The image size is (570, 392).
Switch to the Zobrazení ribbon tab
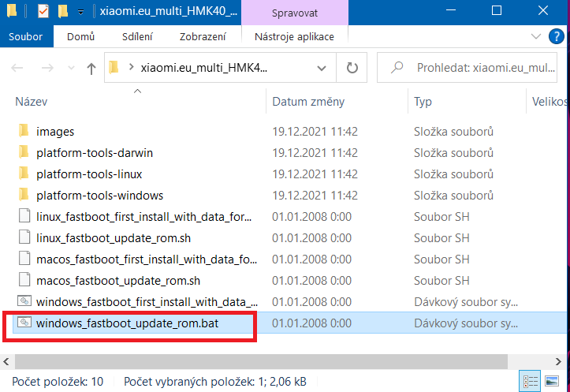coord(203,36)
